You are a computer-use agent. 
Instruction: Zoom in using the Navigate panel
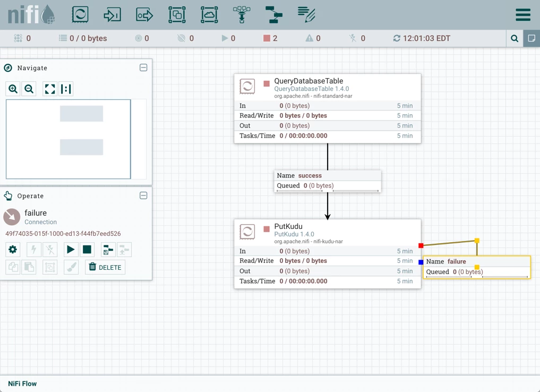click(x=13, y=89)
